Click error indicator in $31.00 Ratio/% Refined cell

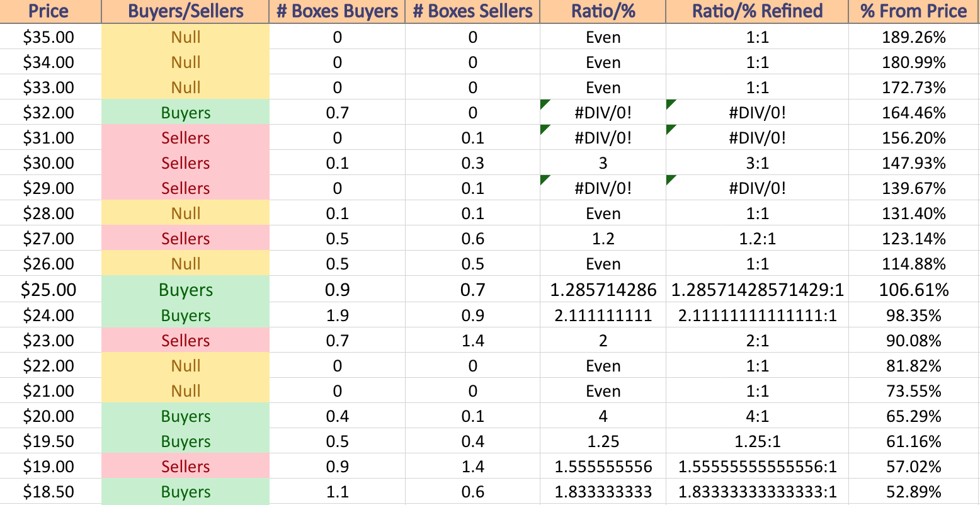(x=669, y=128)
